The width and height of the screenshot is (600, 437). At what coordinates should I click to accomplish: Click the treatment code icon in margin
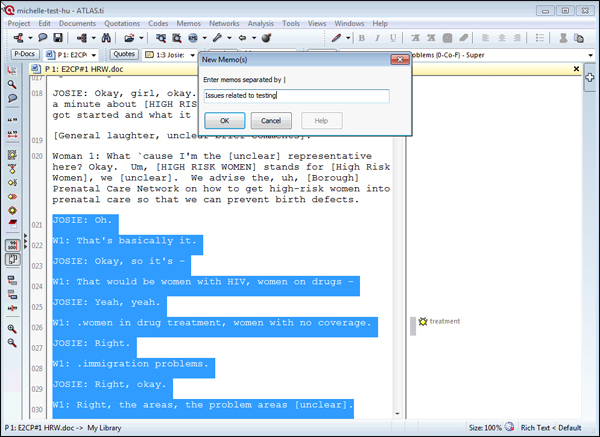tap(423, 322)
